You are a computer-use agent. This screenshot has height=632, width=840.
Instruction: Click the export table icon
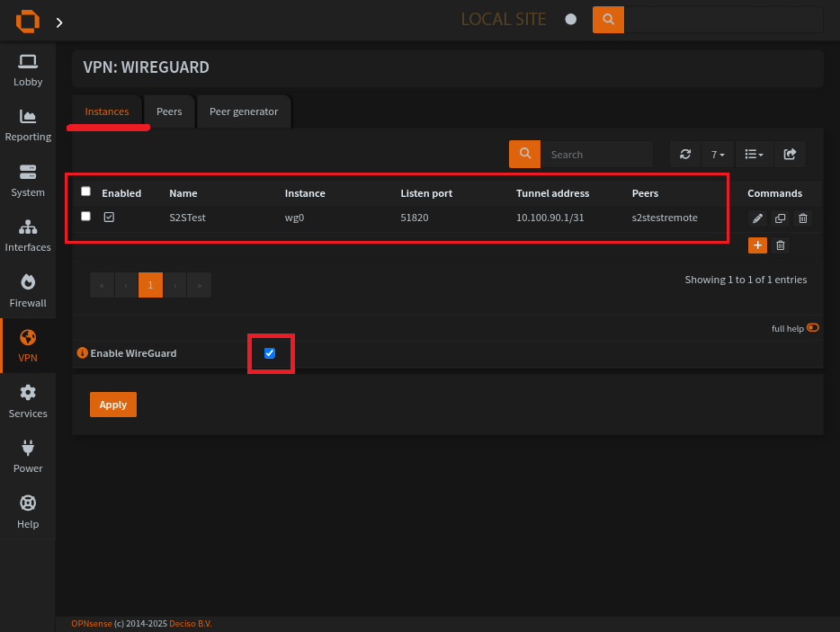pos(790,155)
